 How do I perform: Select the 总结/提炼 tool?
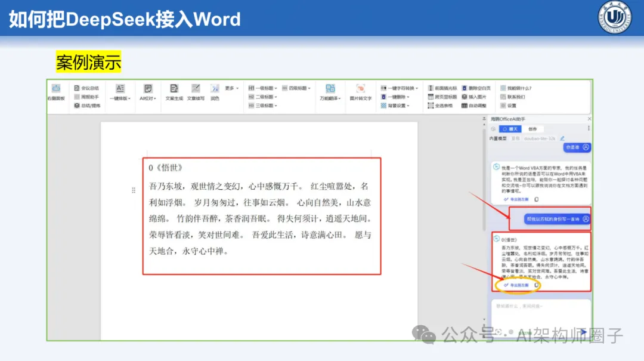click(x=87, y=106)
